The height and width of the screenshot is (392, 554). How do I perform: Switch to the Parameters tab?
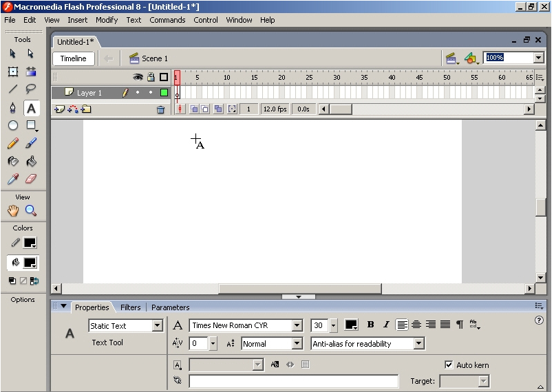(x=170, y=307)
